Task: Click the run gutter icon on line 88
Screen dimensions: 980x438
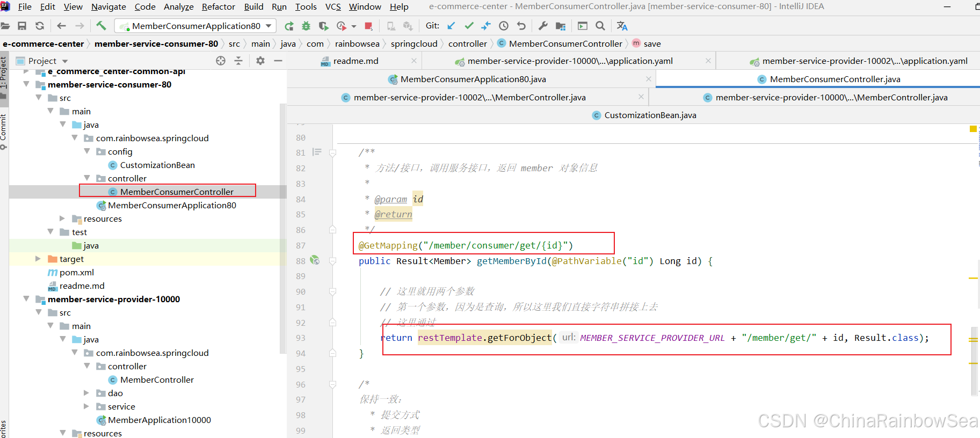Action: 315,260
